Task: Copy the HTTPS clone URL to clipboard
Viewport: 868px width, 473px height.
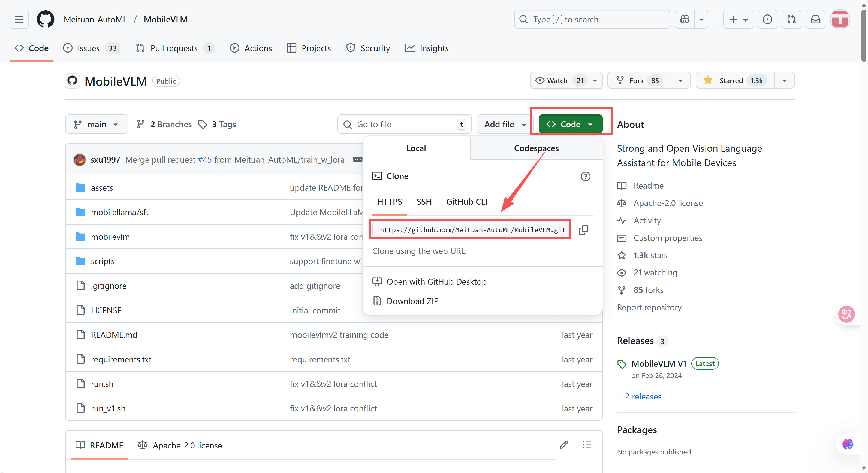Action: (583, 230)
